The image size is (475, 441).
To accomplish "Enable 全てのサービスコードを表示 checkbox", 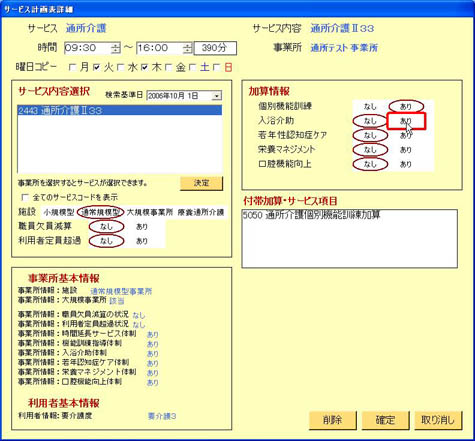I will click(x=25, y=197).
